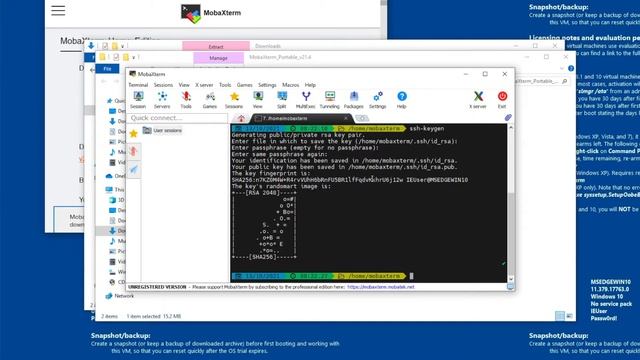640x360 pixels.
Task: Open the Session toolbar icon in MobaXterm
Action: click(138, 100)
